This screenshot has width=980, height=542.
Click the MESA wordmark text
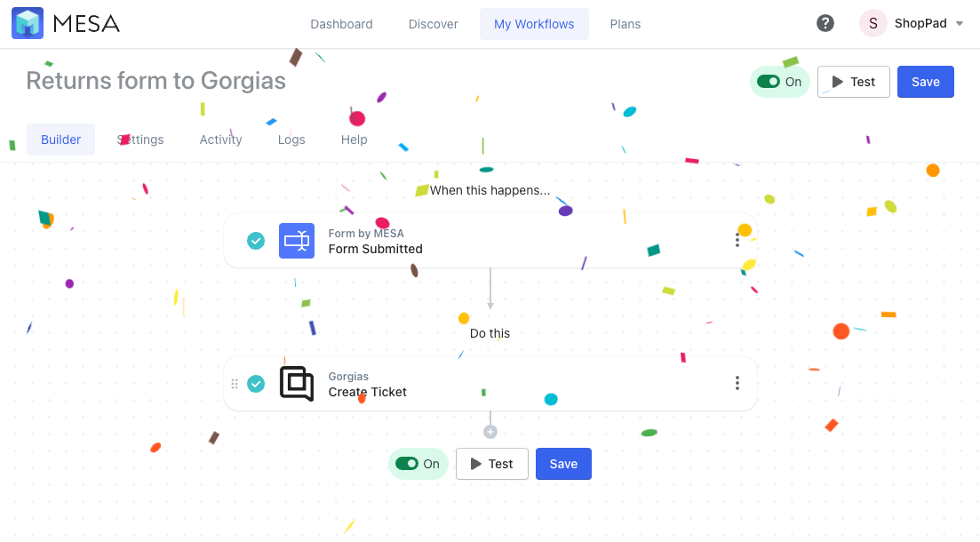86,24
